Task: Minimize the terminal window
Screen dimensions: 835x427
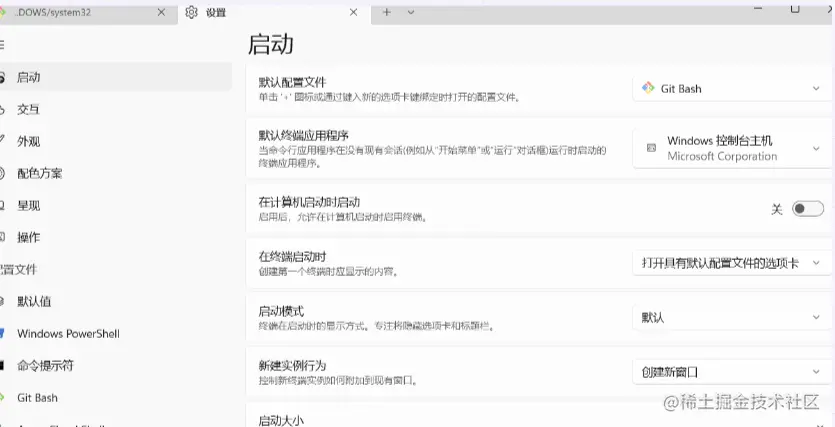Action: [x=758, y=9]
